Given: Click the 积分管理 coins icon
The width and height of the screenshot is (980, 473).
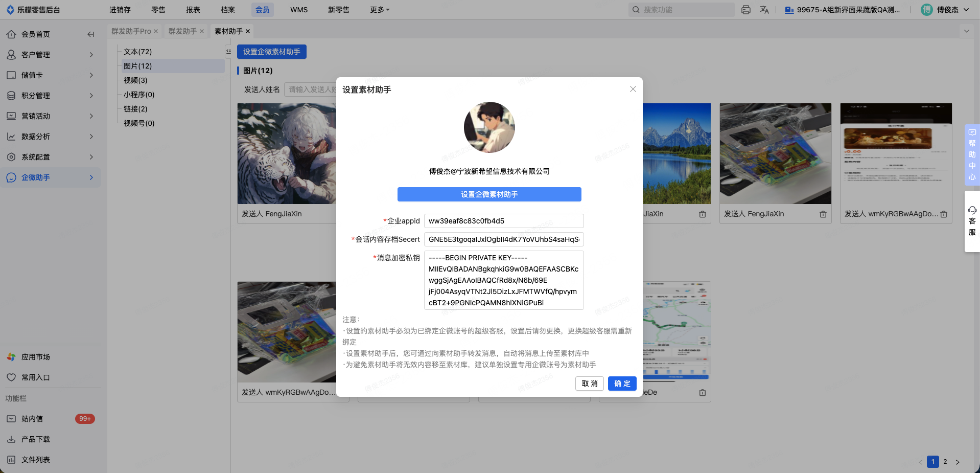Looking at the screenshot, I should (x=11, y=96).
